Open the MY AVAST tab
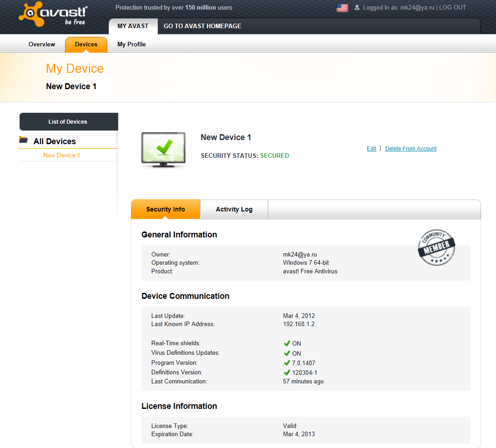Image resolution: width=496 pixels, height=448 pixels. click(133, 26)
